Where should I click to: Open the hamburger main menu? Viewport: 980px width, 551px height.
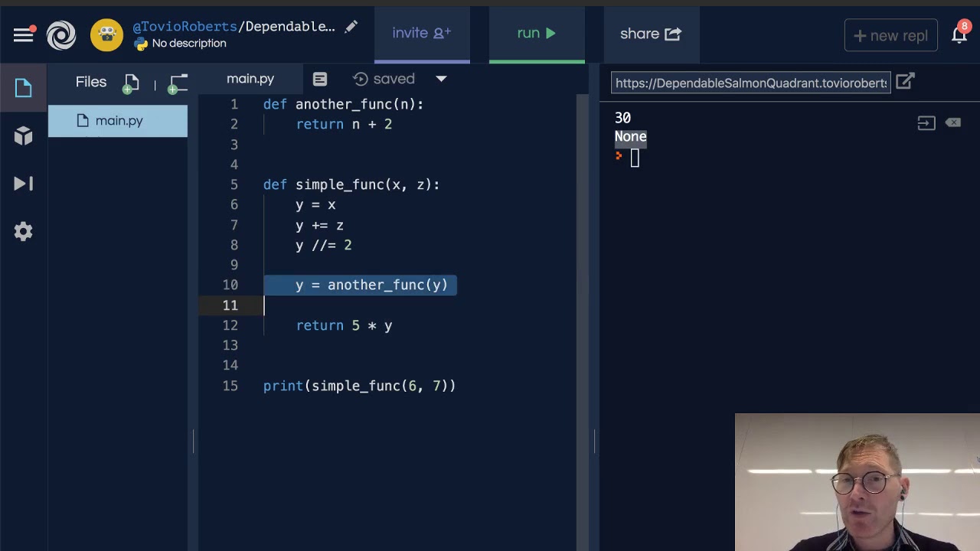click(x=23, y=34)
